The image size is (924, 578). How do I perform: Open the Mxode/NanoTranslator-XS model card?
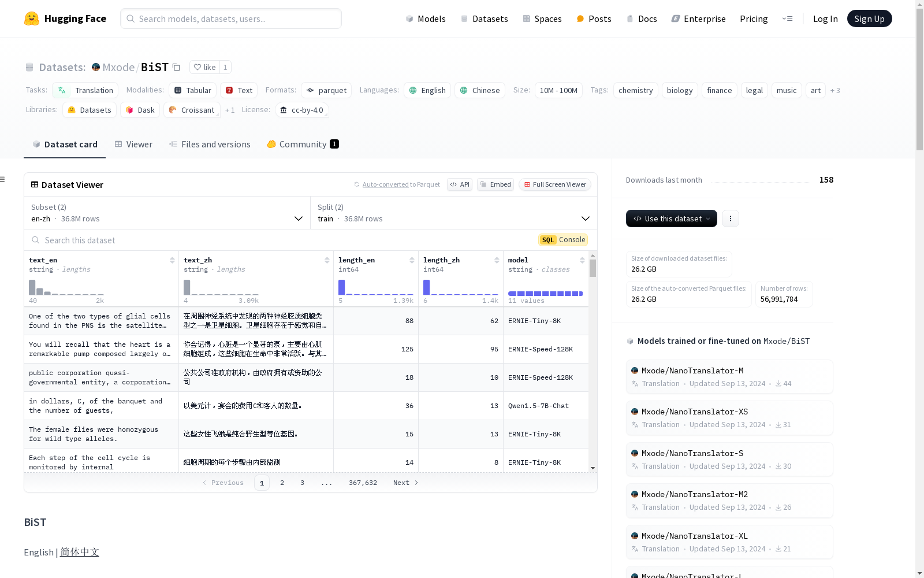[729, 418]
